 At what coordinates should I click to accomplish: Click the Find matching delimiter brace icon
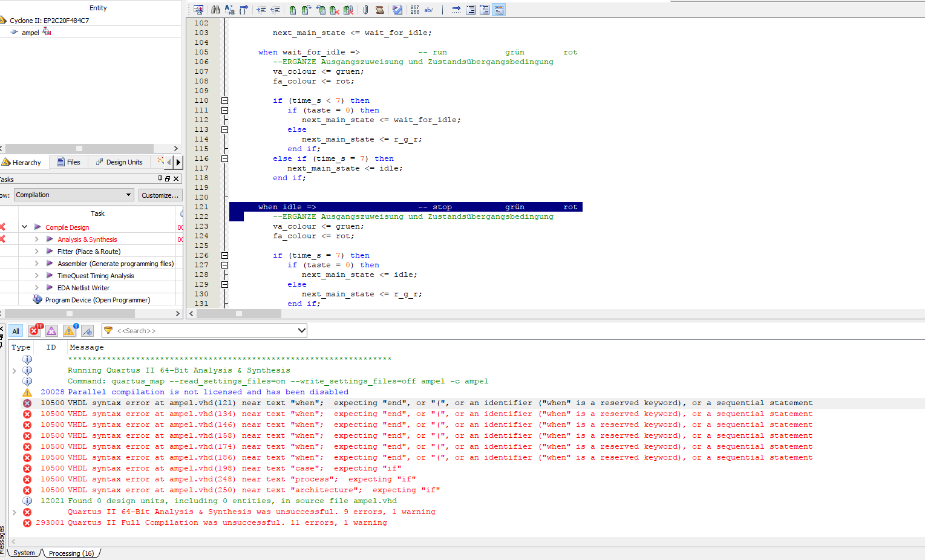244,10
